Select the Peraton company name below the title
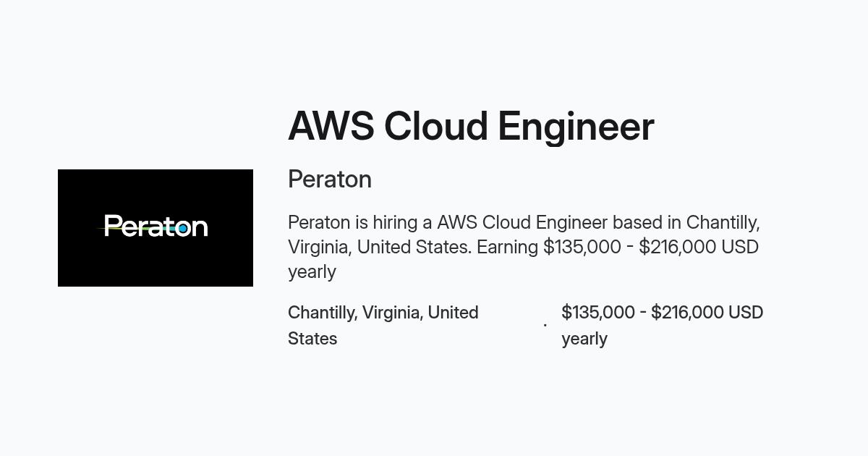The width and height of the screenshot is (868, 456). coord(330,179)
